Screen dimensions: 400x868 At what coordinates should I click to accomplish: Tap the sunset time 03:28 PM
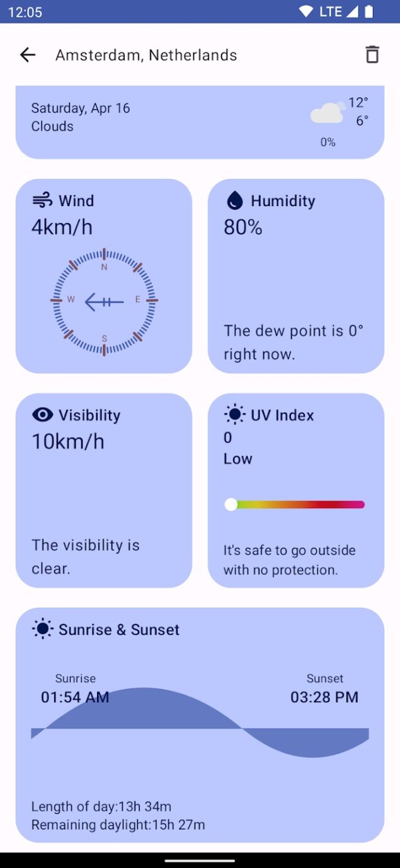pyautogui.click(x=324, y=697)
